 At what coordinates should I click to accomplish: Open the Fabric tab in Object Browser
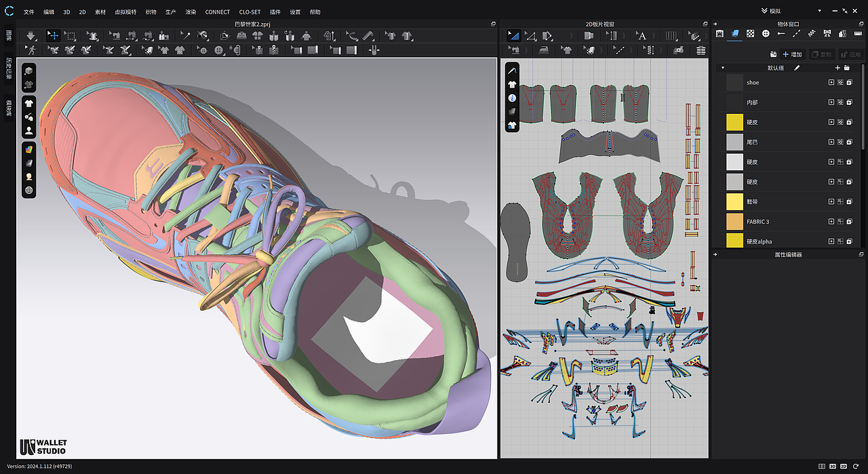[x=735, y=33]
